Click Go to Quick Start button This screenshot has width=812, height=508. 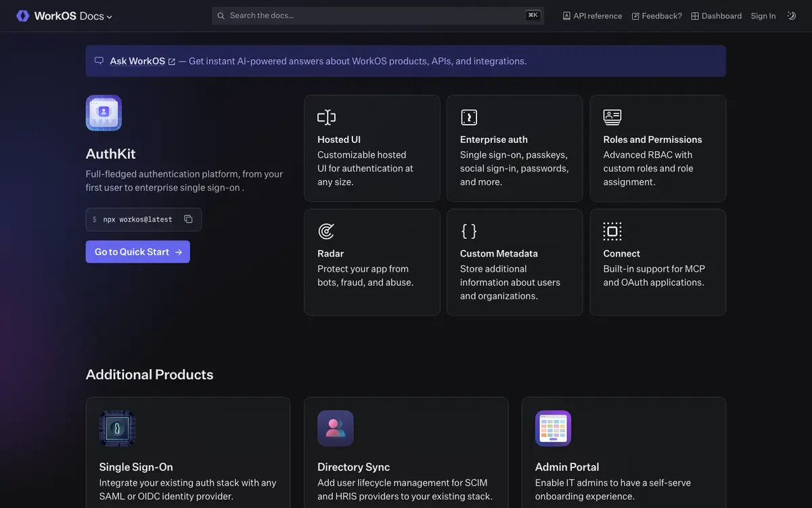point(138,252)
